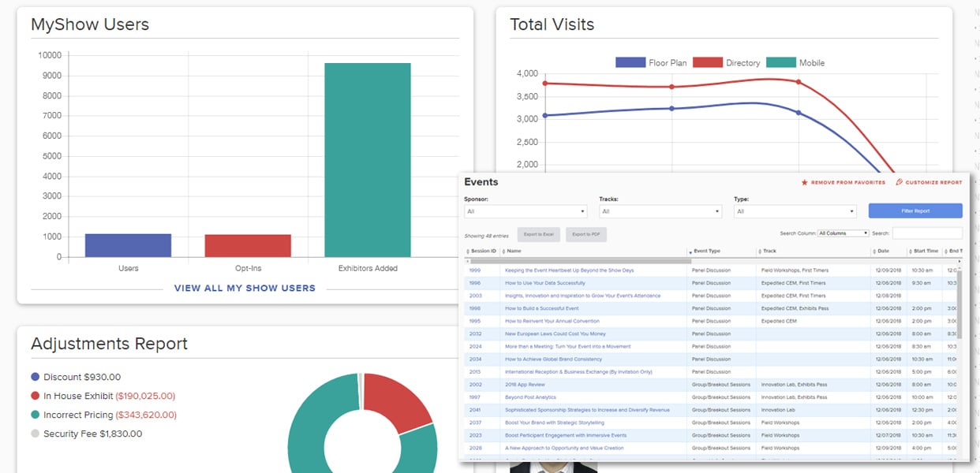Open the Type filter dropdown

click(x=795, y=211)
